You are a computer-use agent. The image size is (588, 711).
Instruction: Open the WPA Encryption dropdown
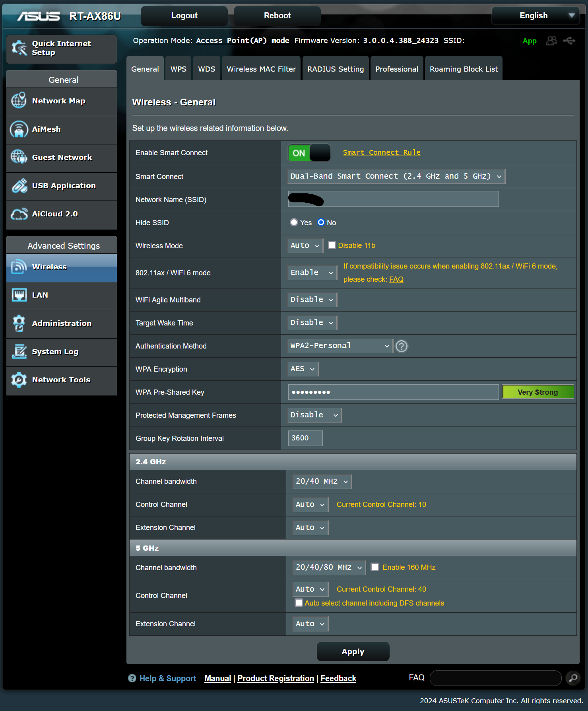coord(303,369)
